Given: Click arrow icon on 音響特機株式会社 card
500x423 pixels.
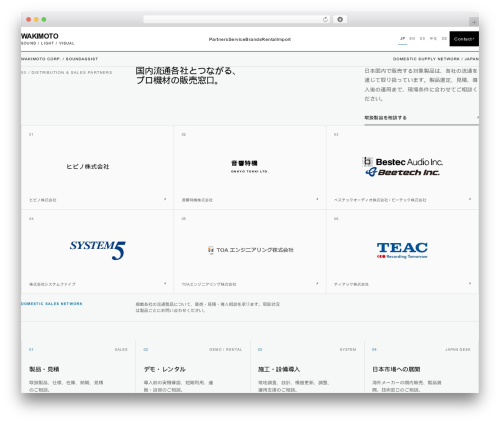Looking at the screenshot, I should tap(317, 199).
